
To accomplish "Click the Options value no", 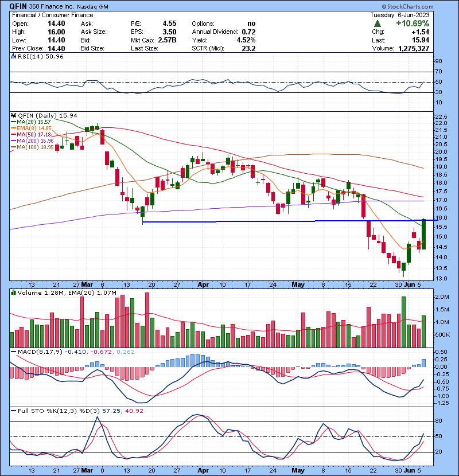I will 251,24.
